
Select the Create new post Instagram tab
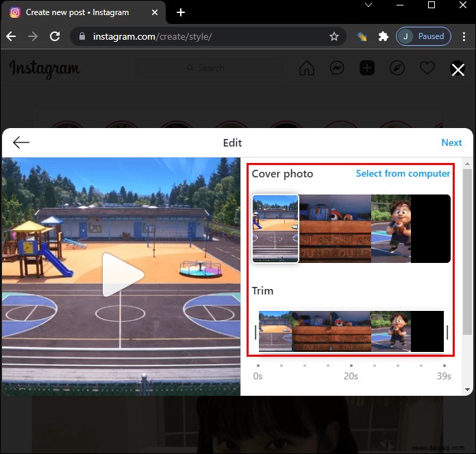click(x=83, y=12)
